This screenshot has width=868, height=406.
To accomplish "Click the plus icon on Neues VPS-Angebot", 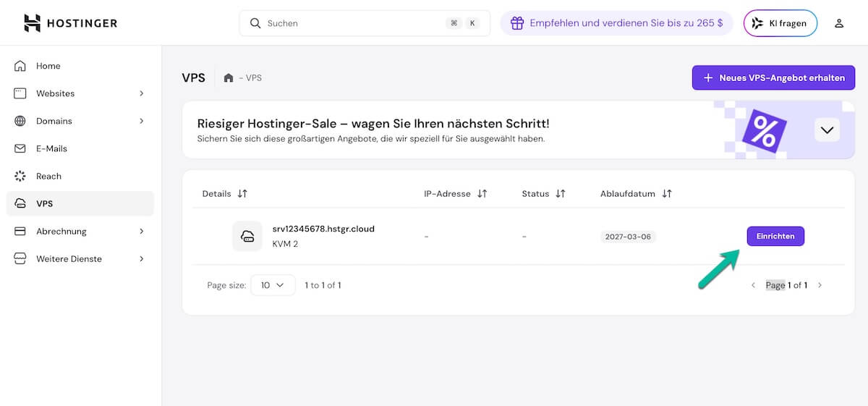I will tap(708, 77).
